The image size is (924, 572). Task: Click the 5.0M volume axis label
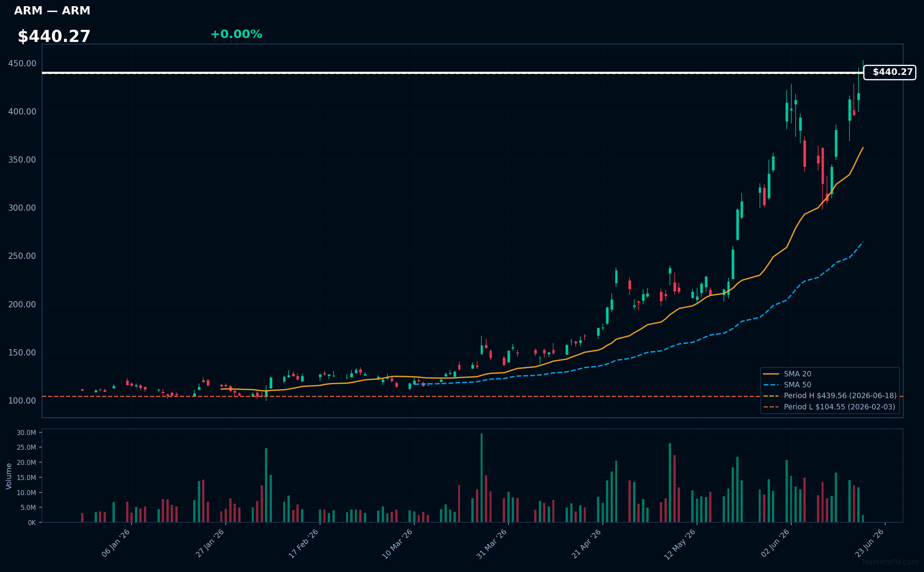28,508
